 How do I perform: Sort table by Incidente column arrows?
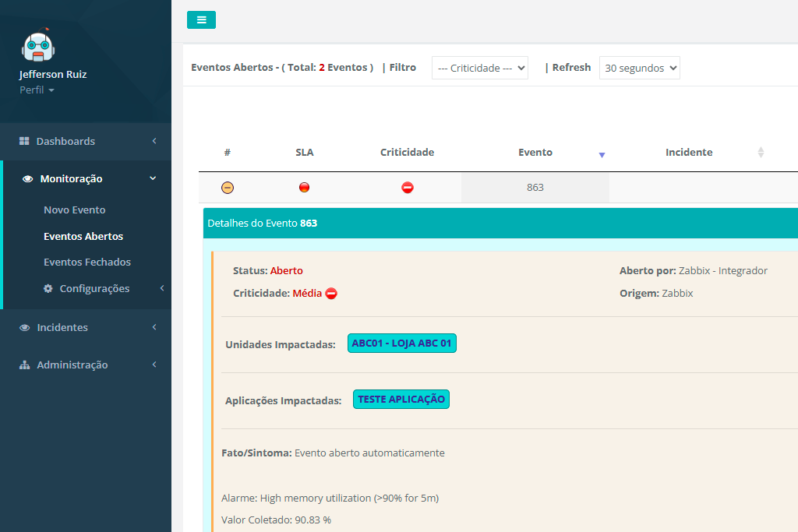[x=761, y=153]
